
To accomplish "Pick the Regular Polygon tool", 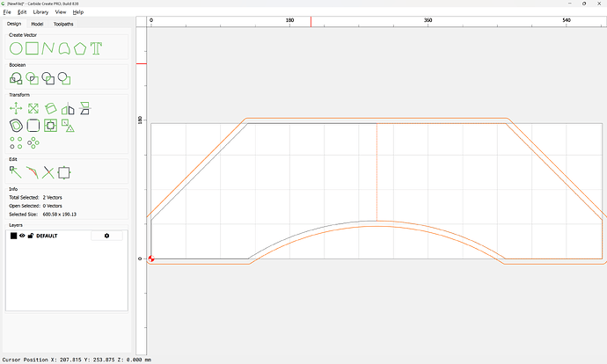I will pos(80,49).
